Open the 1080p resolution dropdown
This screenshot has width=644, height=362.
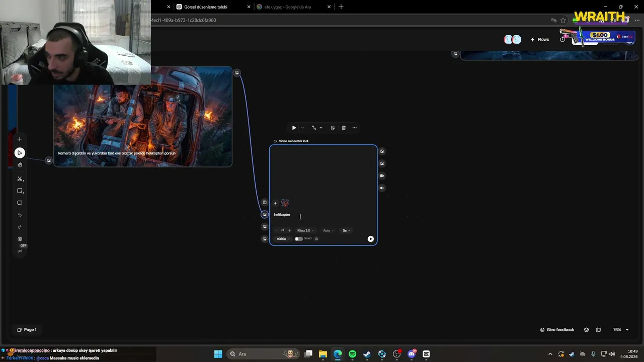(x=283, y=239)
